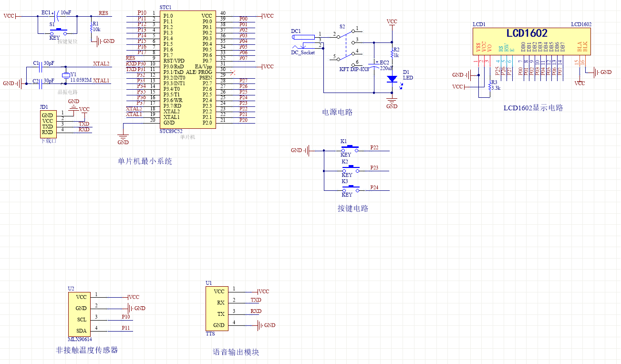The height and width of the screenshot is (364, 621).
Task: Select the K1 KEY push button
Action: pos(352,147)
